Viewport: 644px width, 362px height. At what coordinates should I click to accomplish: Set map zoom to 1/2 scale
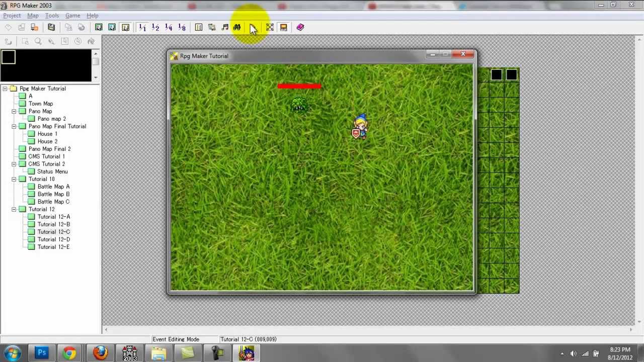tap(155, 27)
